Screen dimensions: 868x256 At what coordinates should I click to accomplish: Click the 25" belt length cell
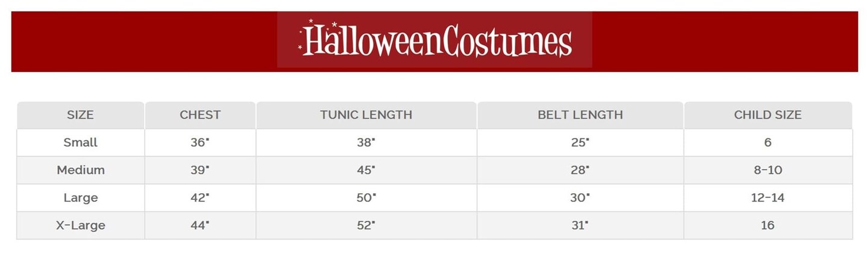click(x=579, y=142)
